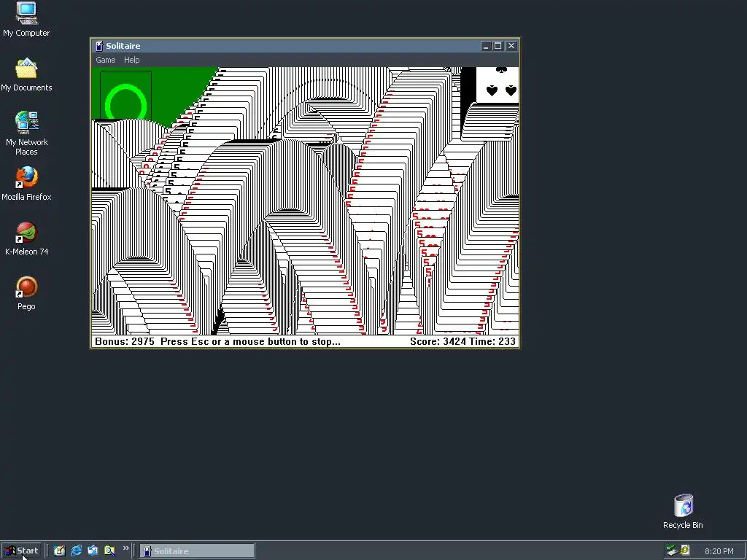Open the My Computer desktop icon
Image resolution: width=747 pixels, height=560 pixels.
click(26, 19)
